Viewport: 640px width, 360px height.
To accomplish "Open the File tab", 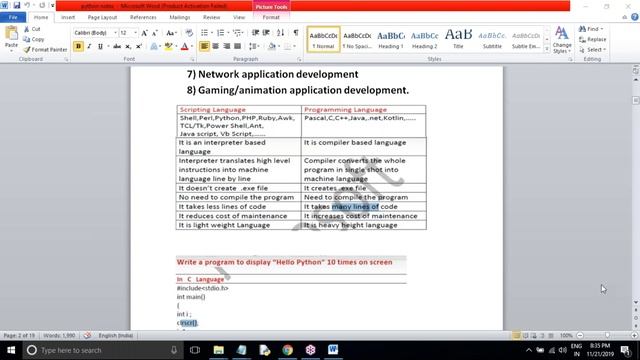I will [x=13, y=17].
